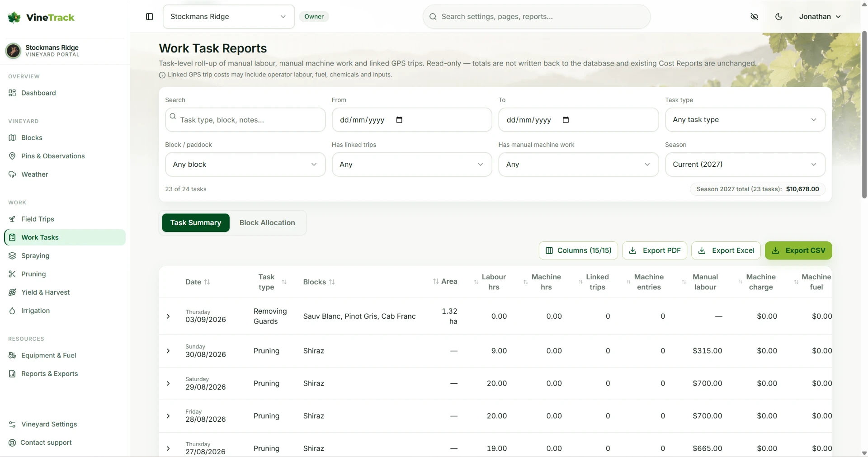
Task: Open the Columns (15/15) selector
Action: (578, 250)
